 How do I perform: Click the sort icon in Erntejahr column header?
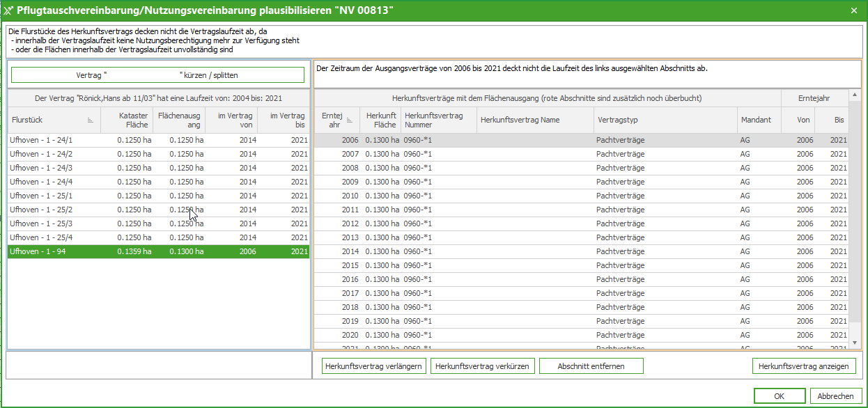coord(350,120)
